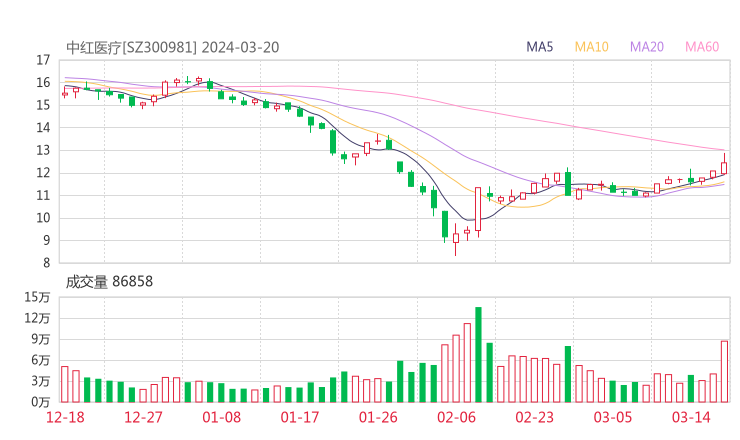Image resolution: width=740 pixels, height=440 pixels.
Task: Click the 12-18 date axis label
Action: coord(65,417)
